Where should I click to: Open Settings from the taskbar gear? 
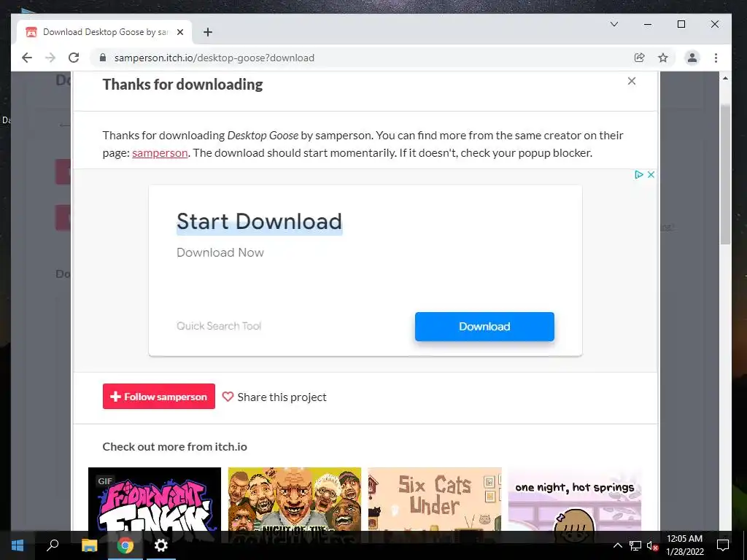coord(161,545)
